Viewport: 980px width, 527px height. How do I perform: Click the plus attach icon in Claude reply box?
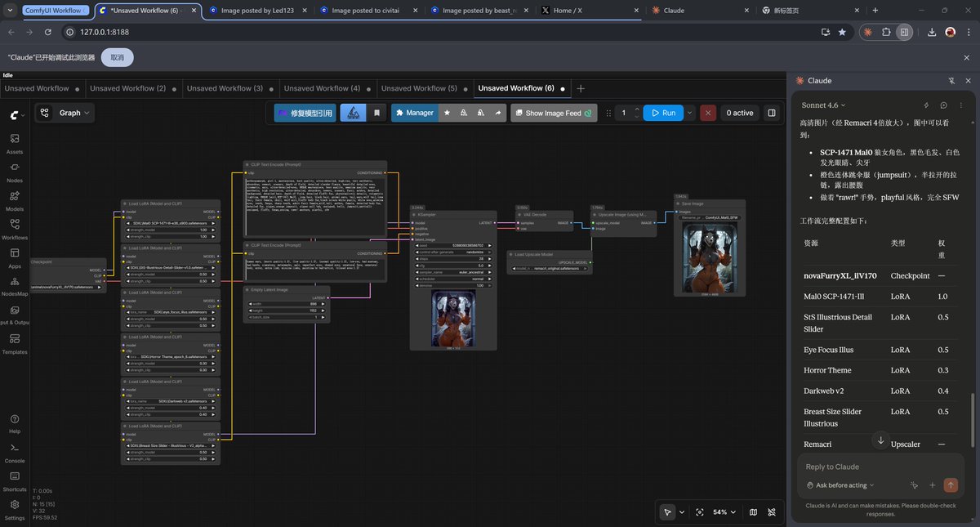[x=933, y=485]
